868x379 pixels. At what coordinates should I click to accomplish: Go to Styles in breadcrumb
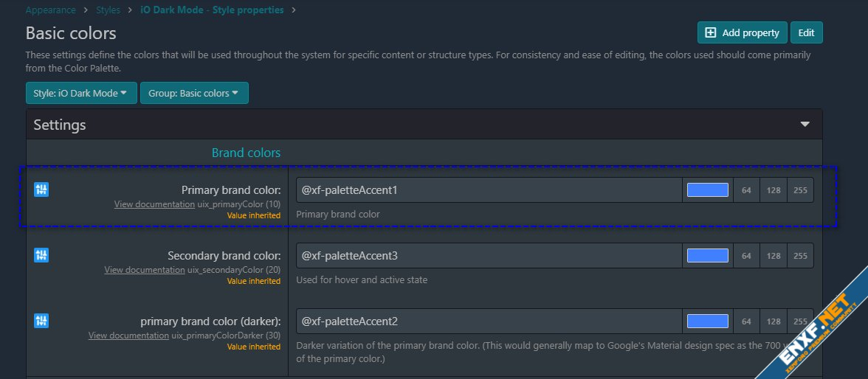tap(108, 10)
